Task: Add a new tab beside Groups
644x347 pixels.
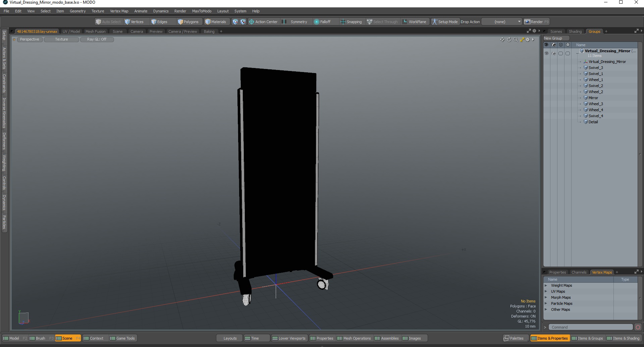Action: [606, 31]
